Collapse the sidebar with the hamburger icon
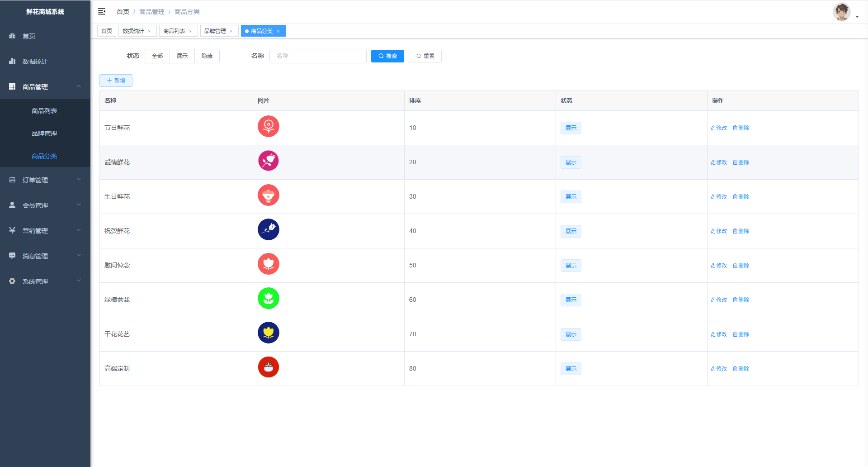Screen dimensions: 868x467 pos(102,11)
